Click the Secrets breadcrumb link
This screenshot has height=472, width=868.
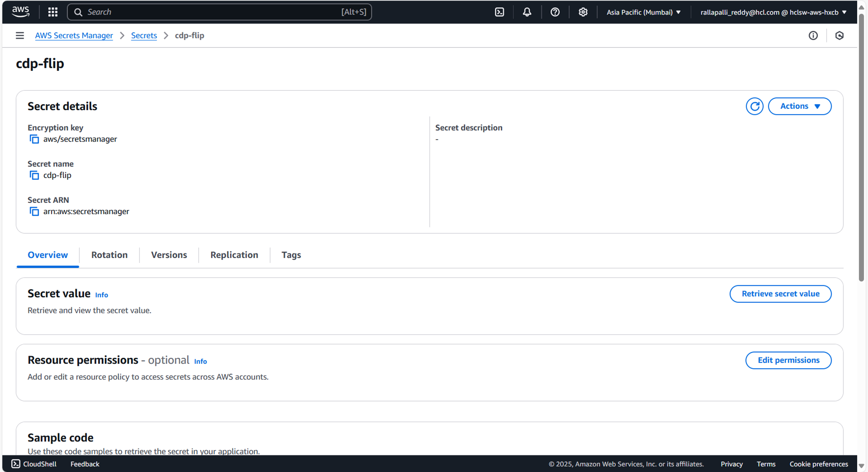pos(144,35)
